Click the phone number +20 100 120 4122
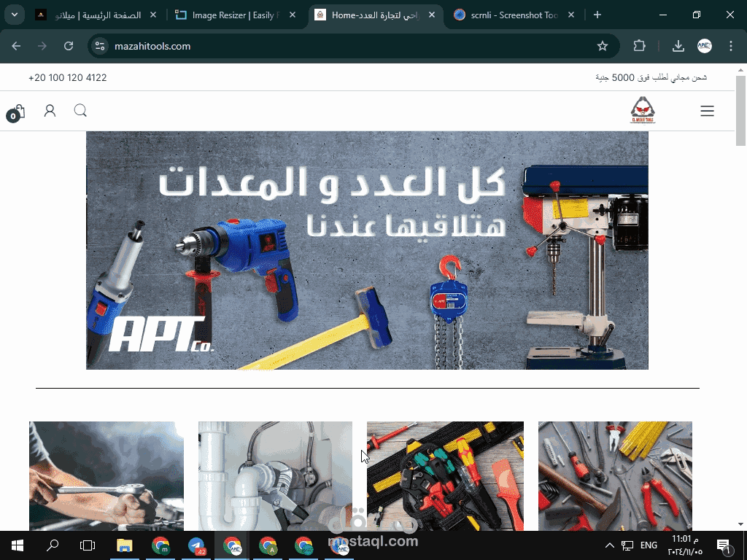 point(68,77)
